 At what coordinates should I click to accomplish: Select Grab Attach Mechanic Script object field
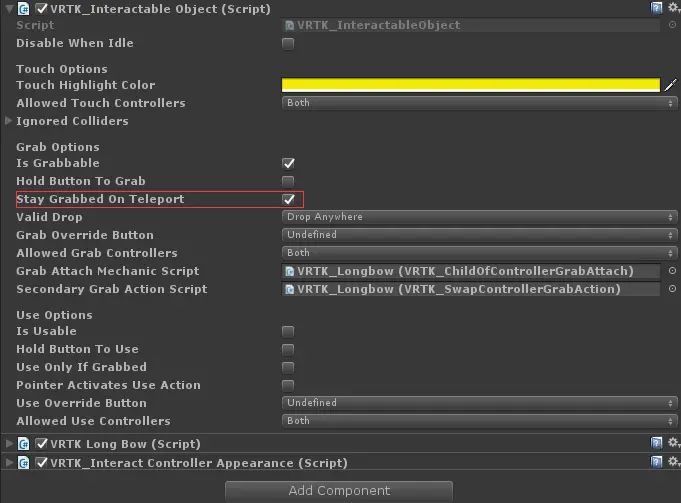pos(471,271)
